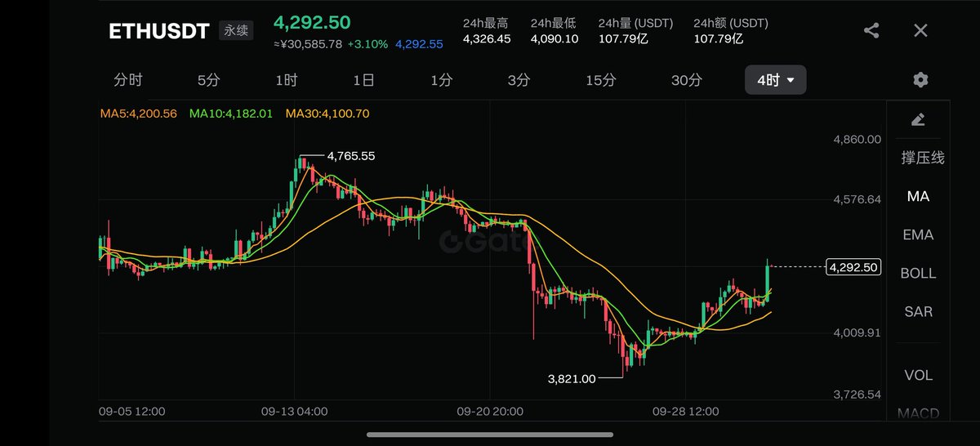Switch to 3分 timeframe

tap(519, 80)
